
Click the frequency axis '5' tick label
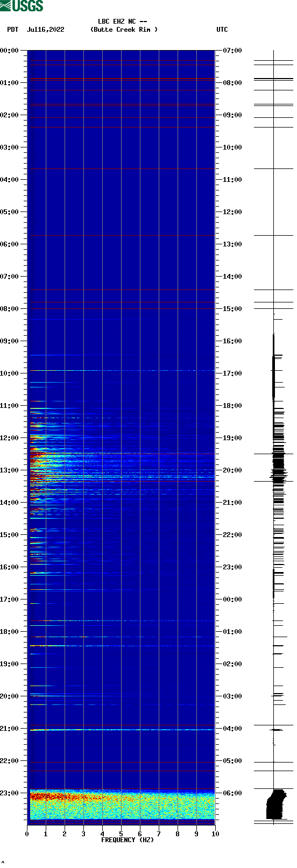pyautogui.click(x=121, y=834)
